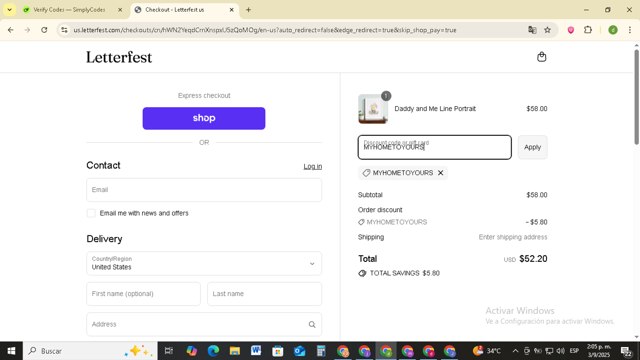Focus the Email input field
Viewport: 640px width, 360px height.
coord(204,190)
